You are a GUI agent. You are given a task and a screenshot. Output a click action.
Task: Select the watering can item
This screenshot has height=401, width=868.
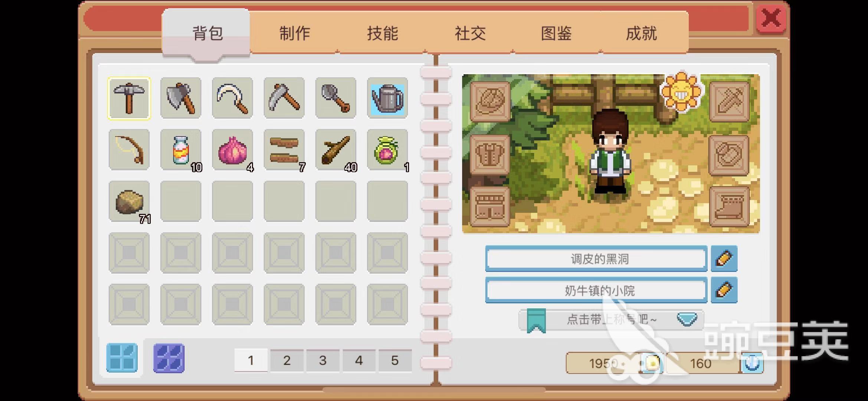(x=387, y=98)
